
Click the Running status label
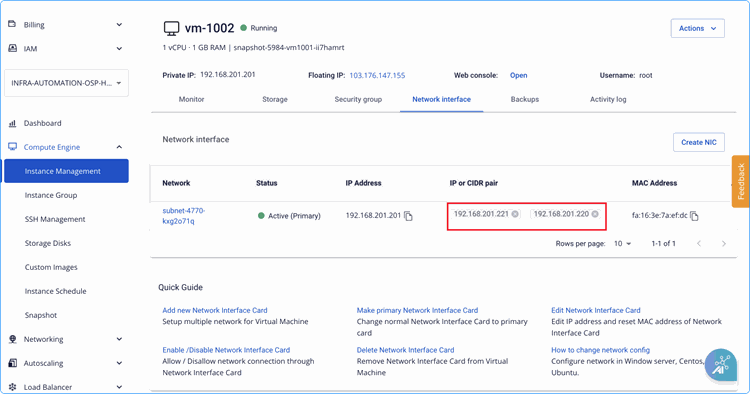[x=264, y=28]
